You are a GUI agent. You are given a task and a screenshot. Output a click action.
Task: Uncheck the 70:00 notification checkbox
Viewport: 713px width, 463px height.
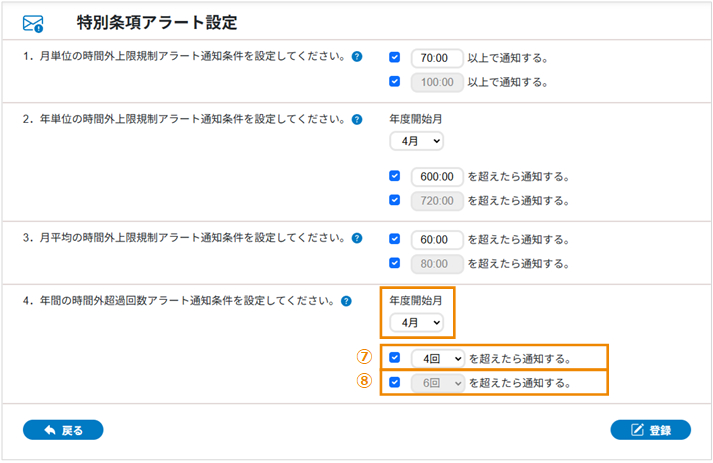(396, 58)
